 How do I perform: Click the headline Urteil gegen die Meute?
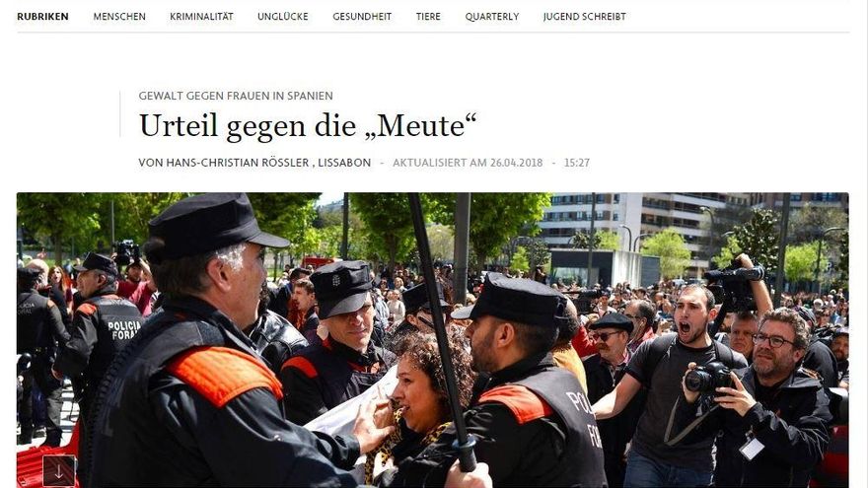tap(307, 125)
